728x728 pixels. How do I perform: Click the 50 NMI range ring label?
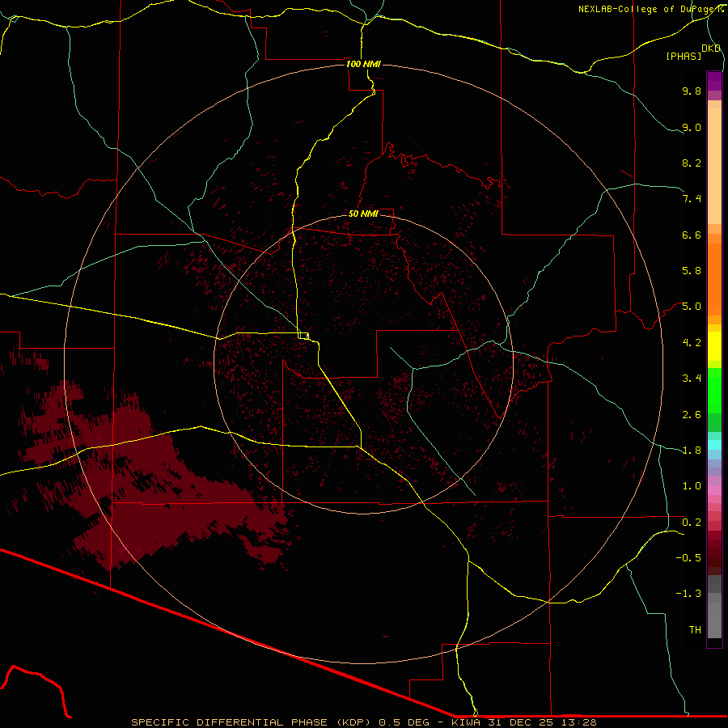point(363,214)
